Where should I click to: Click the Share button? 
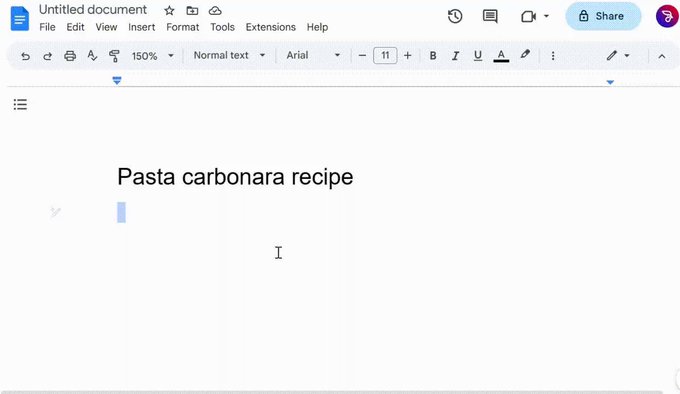point(603,16)
